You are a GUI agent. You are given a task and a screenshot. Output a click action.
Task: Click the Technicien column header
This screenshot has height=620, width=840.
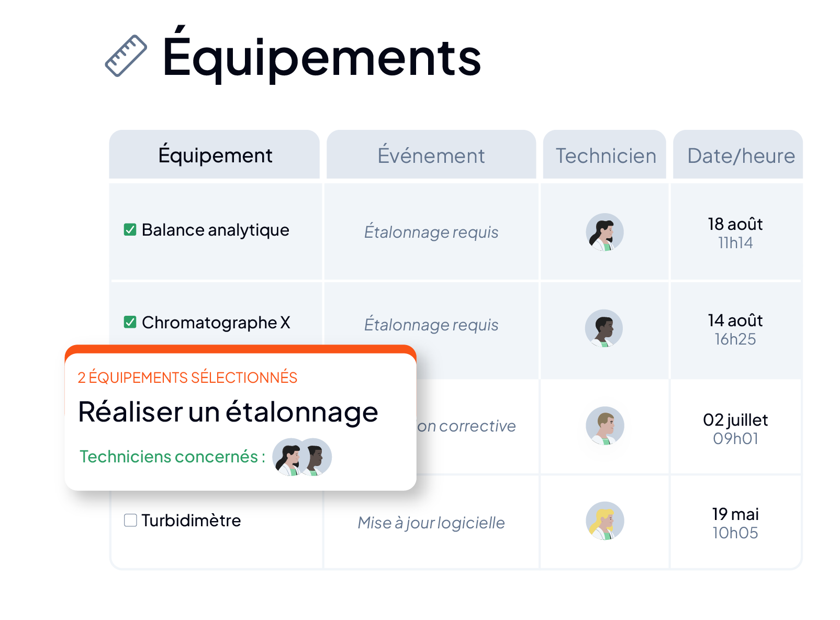point(605,155)
